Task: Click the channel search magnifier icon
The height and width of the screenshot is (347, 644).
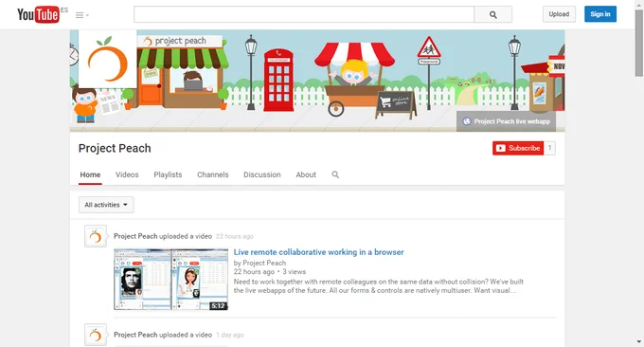Action: [335, 174]
